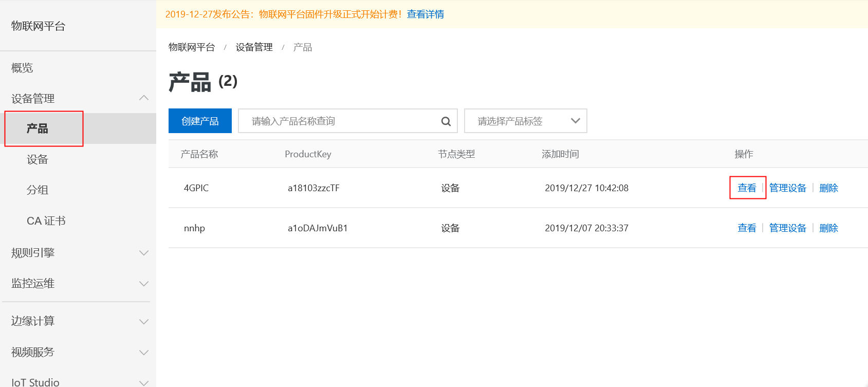Open 概览 in the sidebar
The image size is (868, 387).
tap(22, 68)
